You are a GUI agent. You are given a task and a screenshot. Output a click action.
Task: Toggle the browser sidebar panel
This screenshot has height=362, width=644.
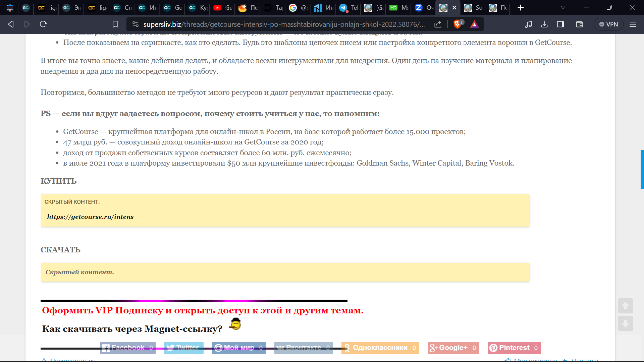[560, 24]
